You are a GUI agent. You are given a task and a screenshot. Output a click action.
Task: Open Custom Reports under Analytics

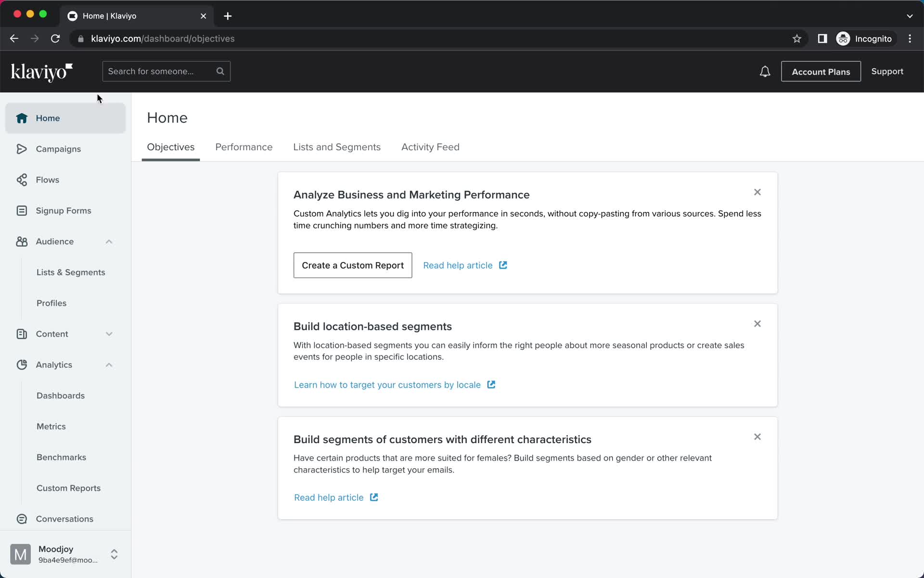[69, 488]
